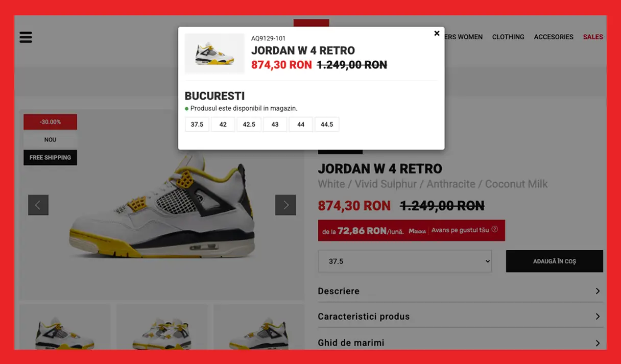Click the Adaugă în coș button
The width and height of the screenshot is (621, 364).
click(555, 261)
